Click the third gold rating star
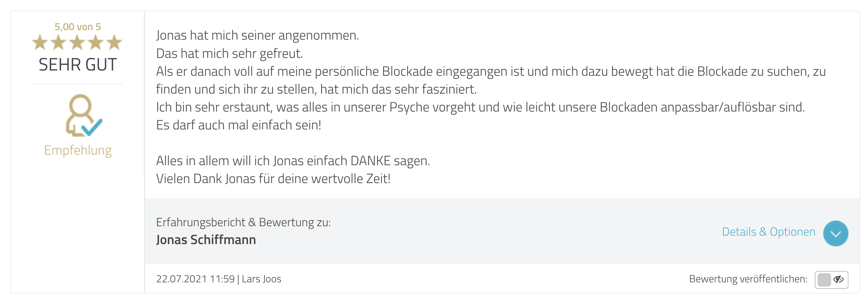Viewport: 868px width, 303px height. 77,43
